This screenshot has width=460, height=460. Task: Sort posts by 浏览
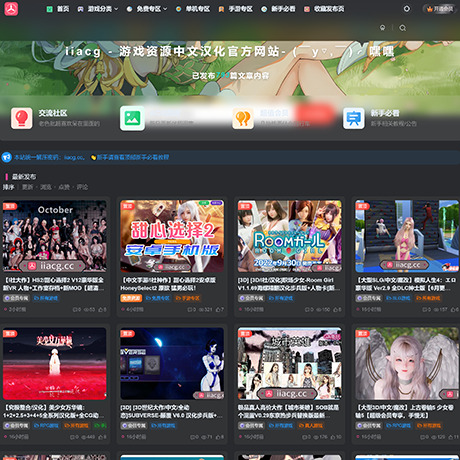tap(46, 187)
